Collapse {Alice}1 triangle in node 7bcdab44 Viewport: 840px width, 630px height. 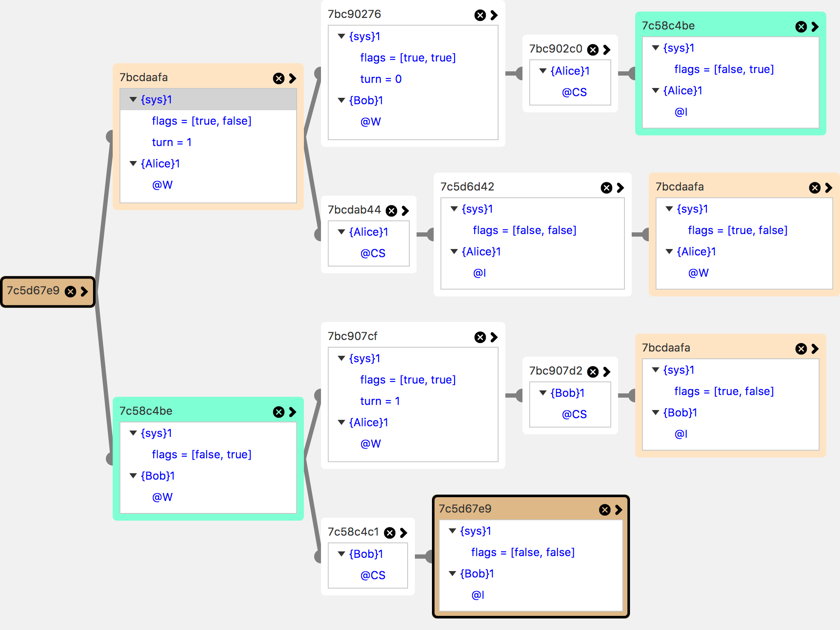tap(341, 232)
